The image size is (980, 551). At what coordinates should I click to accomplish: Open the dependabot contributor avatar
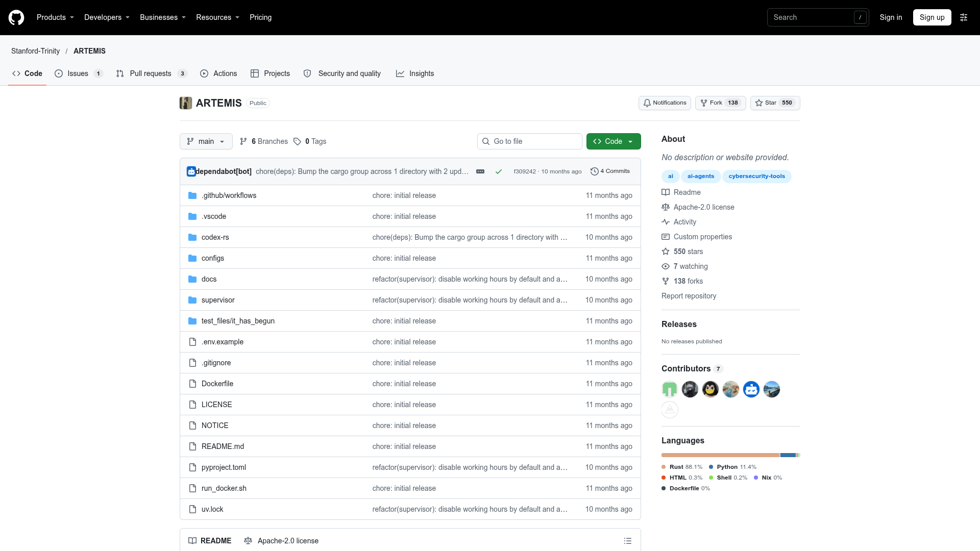[751, 389]
